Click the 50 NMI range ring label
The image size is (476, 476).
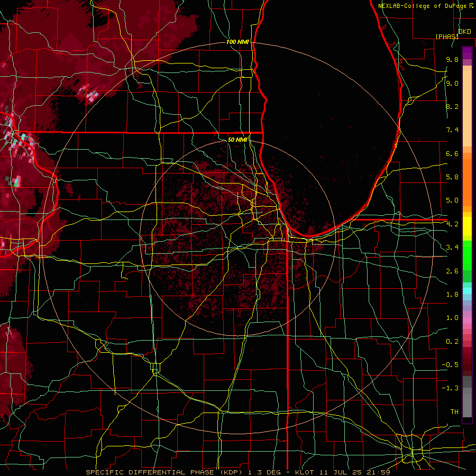pos(237,140)
